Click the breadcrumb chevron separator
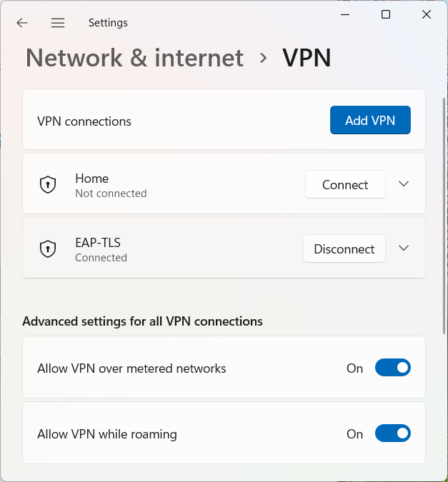Viewport: 448px width, 482px height. pos(263,58)
